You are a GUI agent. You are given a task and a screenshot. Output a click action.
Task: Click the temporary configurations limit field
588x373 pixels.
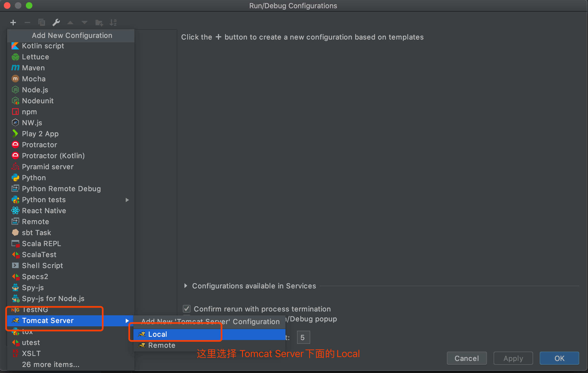(x=303, y=338)
